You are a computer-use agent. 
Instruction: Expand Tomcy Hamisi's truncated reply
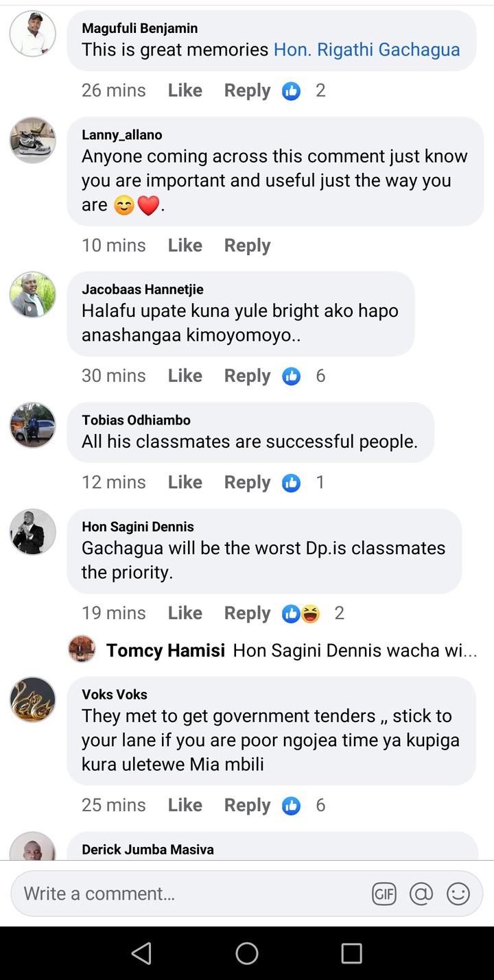[x=355, y=650]
